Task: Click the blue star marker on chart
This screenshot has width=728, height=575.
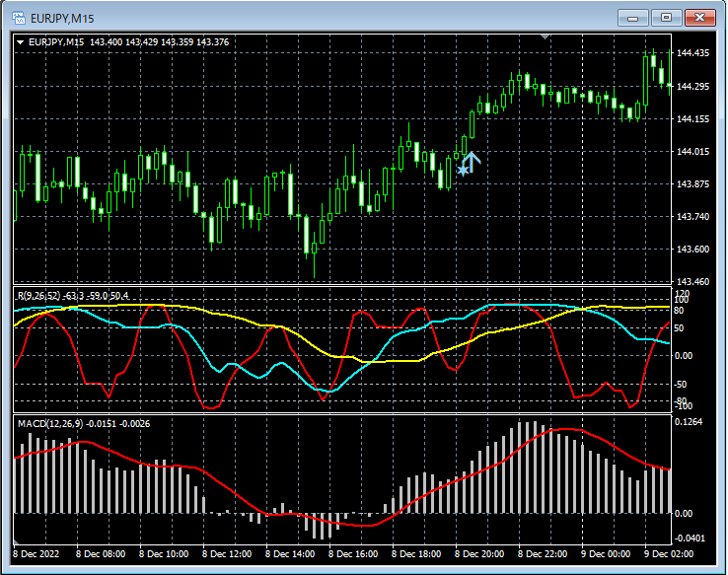Action: [463, 170]
